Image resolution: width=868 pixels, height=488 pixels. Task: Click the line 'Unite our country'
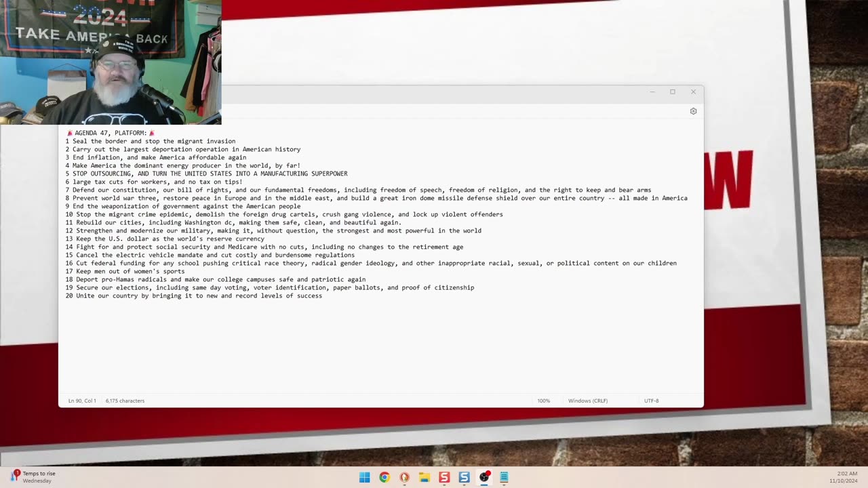pyautogui.click(x=194, y=296)
